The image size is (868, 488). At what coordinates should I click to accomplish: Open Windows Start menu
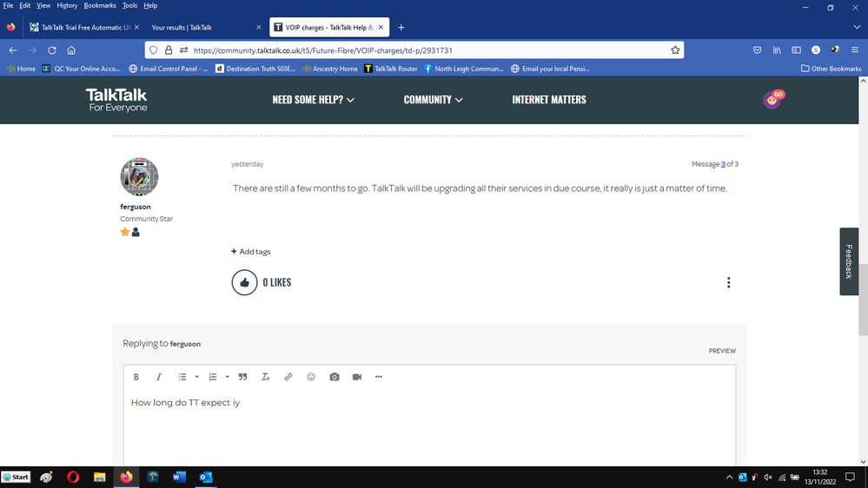[x=16, y=477]
